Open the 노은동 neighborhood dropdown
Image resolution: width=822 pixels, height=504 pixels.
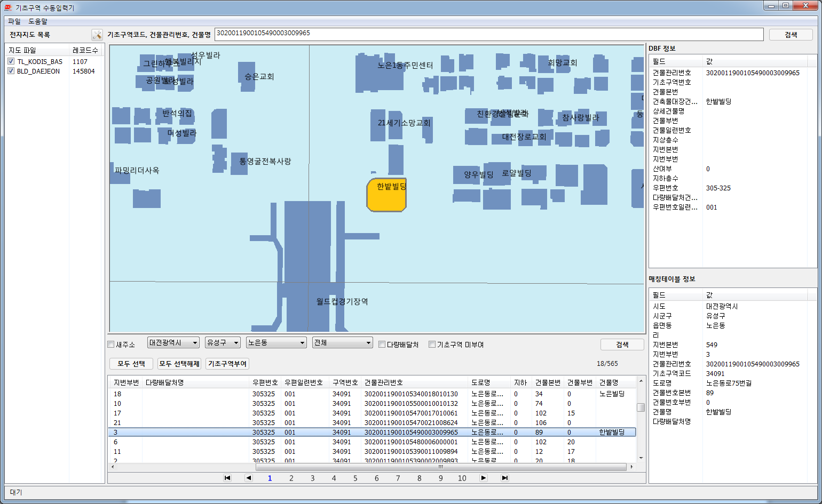click(276, 343)
